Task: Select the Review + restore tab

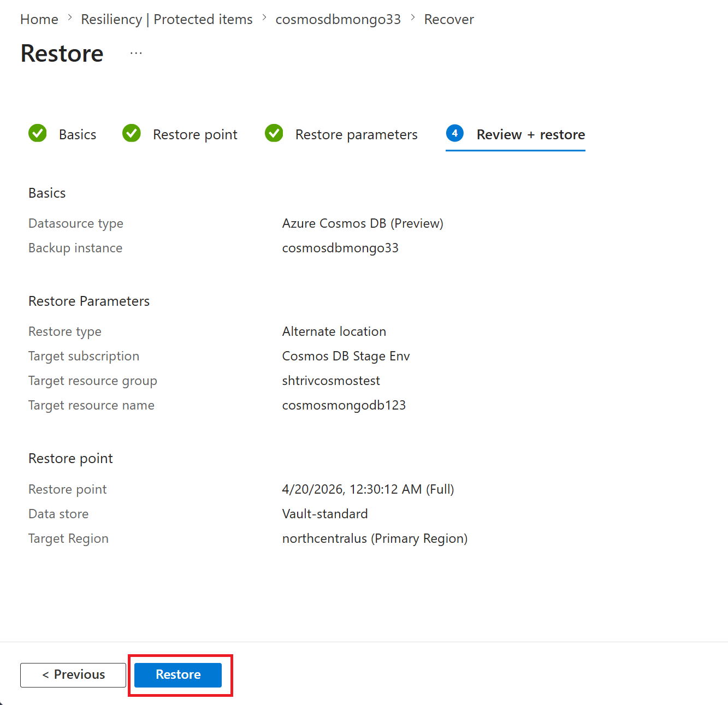Action: click(530, 134)
